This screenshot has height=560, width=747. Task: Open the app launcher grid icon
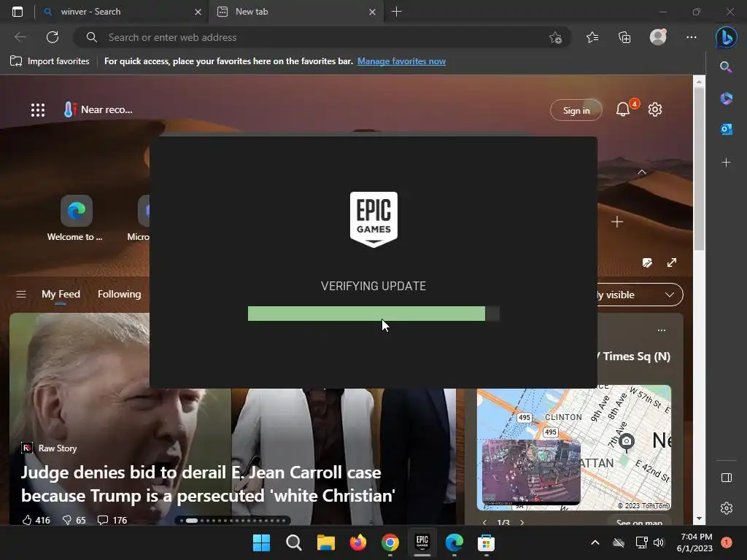click(38, 110)
